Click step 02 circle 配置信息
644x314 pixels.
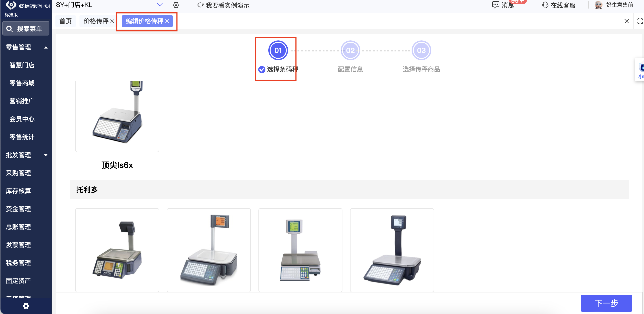point(350,51)
